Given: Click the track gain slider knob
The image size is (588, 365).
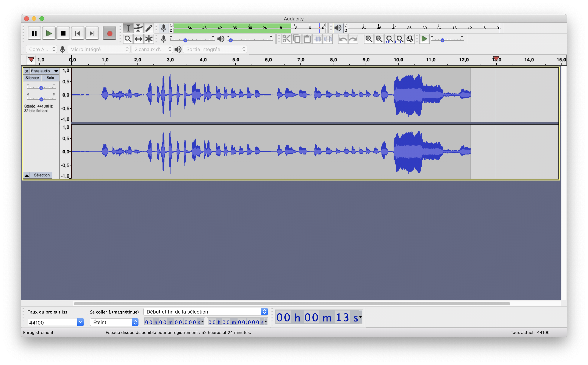Looking at the screenshot, I should pos(41,88).
